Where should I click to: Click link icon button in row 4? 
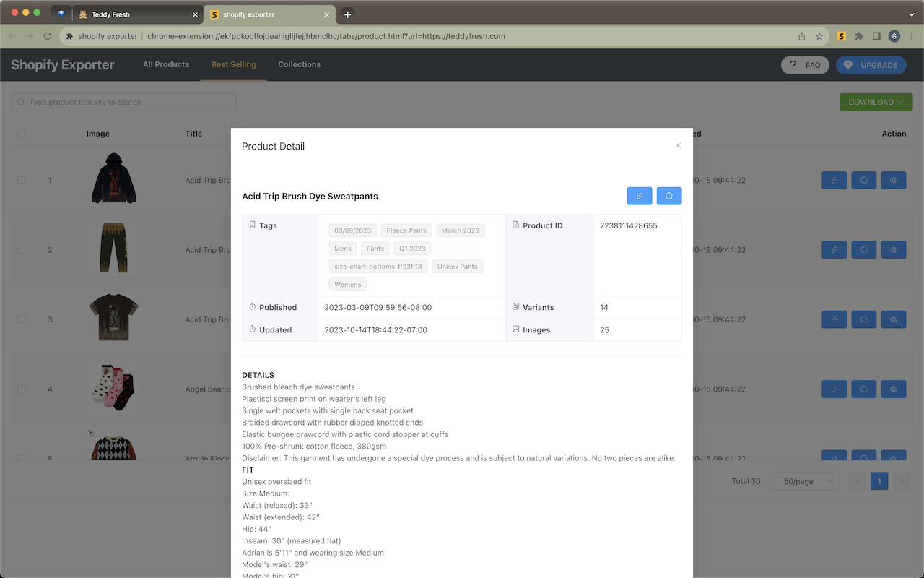point(834,389)
